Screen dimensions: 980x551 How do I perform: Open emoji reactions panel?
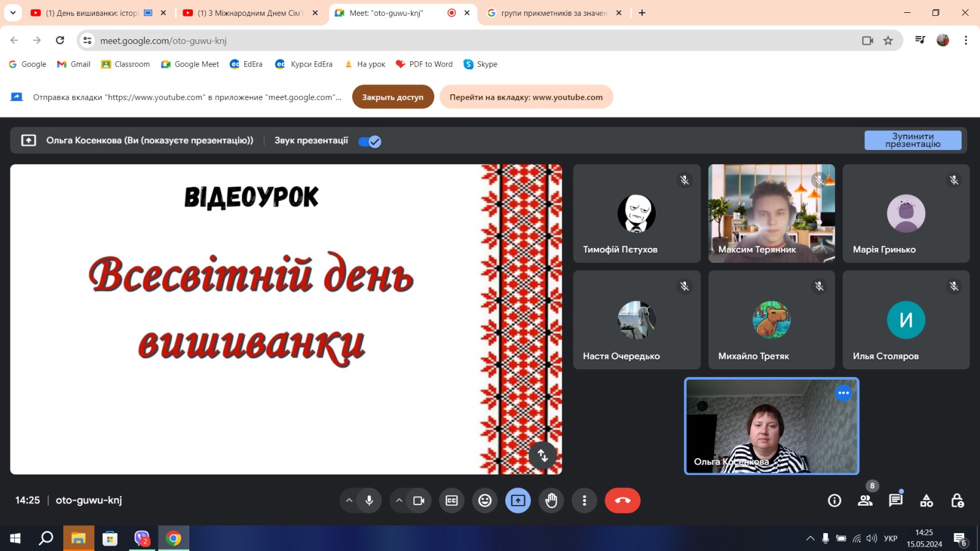coord(485,501)
